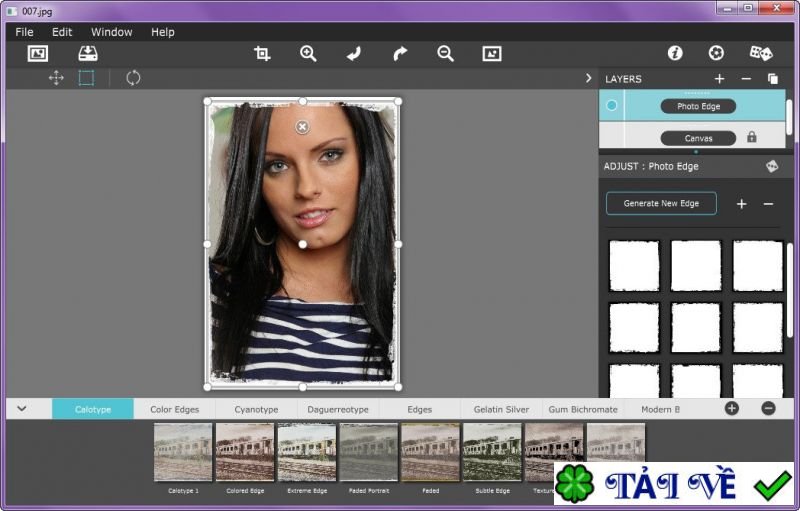Toggle visibility circle of Photo Edge layer
The image size is (800, 511).
click(x=612, y=105)
